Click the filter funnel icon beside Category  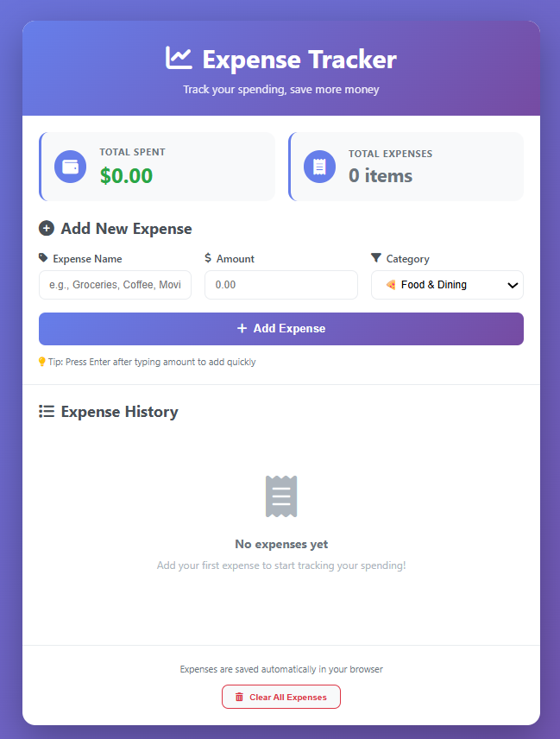[376, 258]
